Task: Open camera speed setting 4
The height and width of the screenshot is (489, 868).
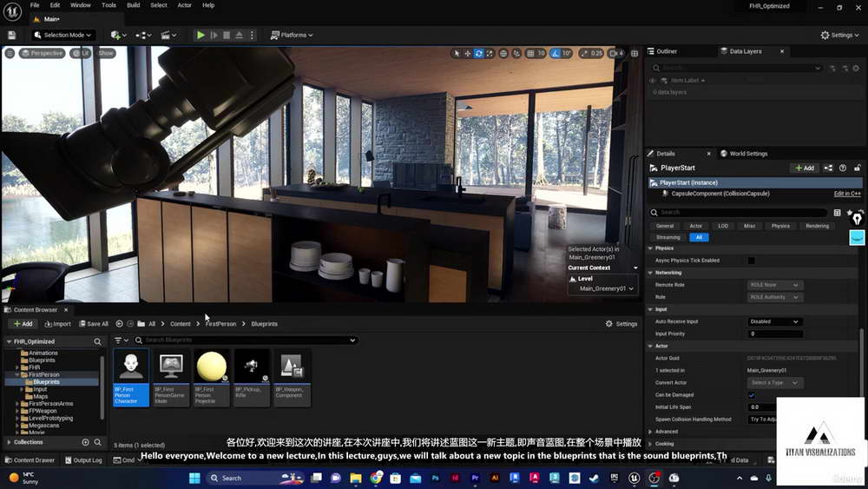Action: pyautogui.click(x=616, y=53)
